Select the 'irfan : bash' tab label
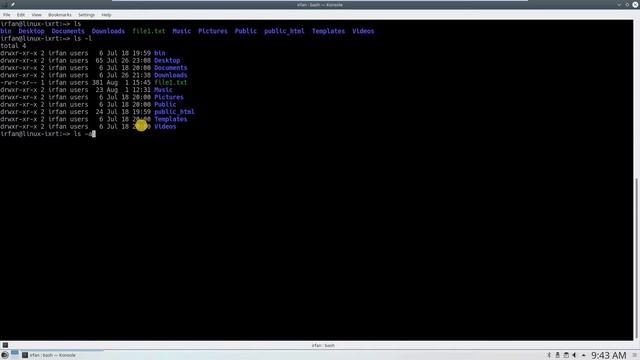 point(323,345)
